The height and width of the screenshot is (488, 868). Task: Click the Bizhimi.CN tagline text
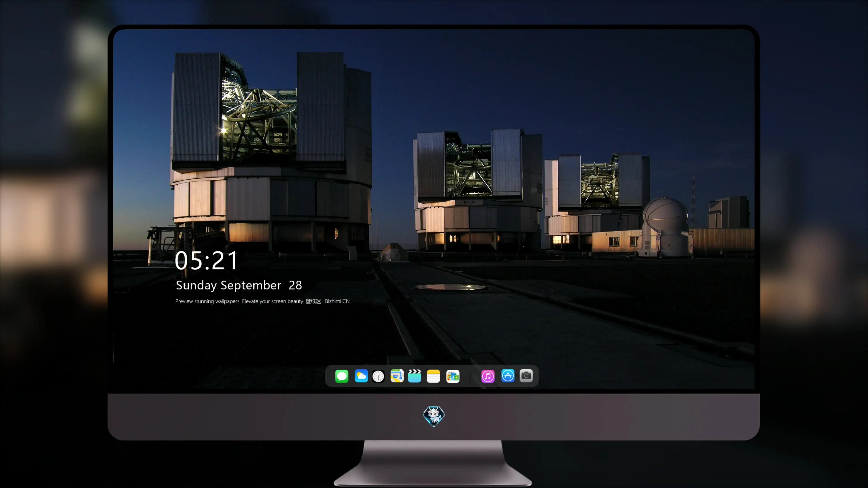click(x=262, y=301)
